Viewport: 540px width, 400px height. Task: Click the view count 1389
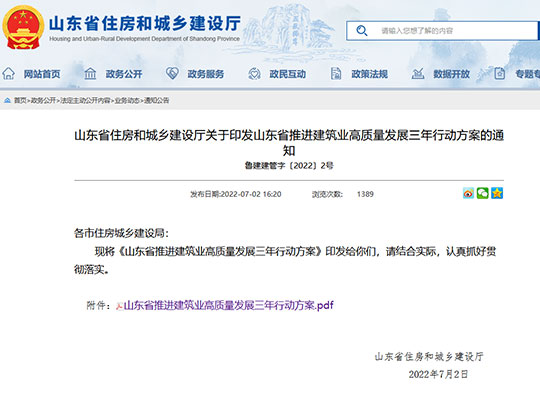coord(365,194)
